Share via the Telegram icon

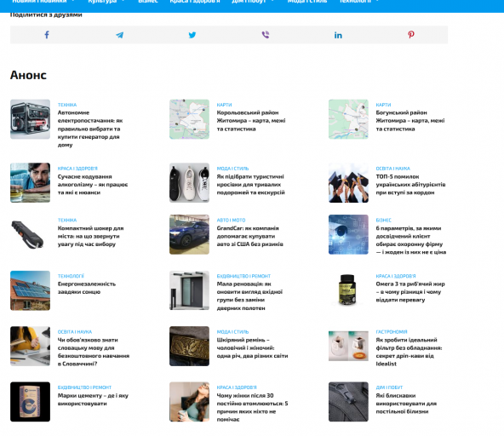click(119, 35)
